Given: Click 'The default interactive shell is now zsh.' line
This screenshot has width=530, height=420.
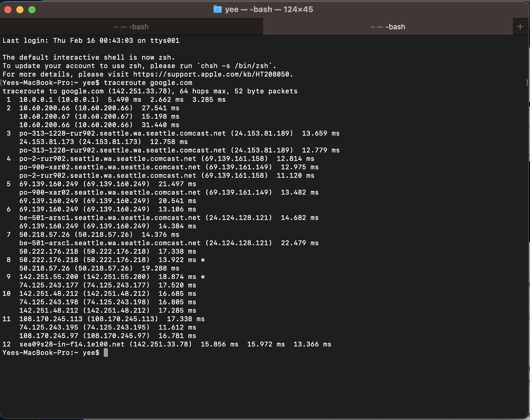Looking at the screenshot, I should click(x=89, y=58).
